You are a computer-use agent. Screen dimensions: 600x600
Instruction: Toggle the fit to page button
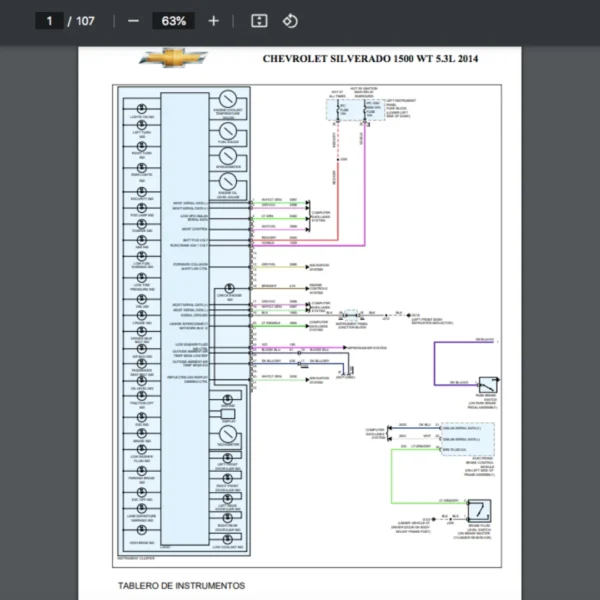259,21
